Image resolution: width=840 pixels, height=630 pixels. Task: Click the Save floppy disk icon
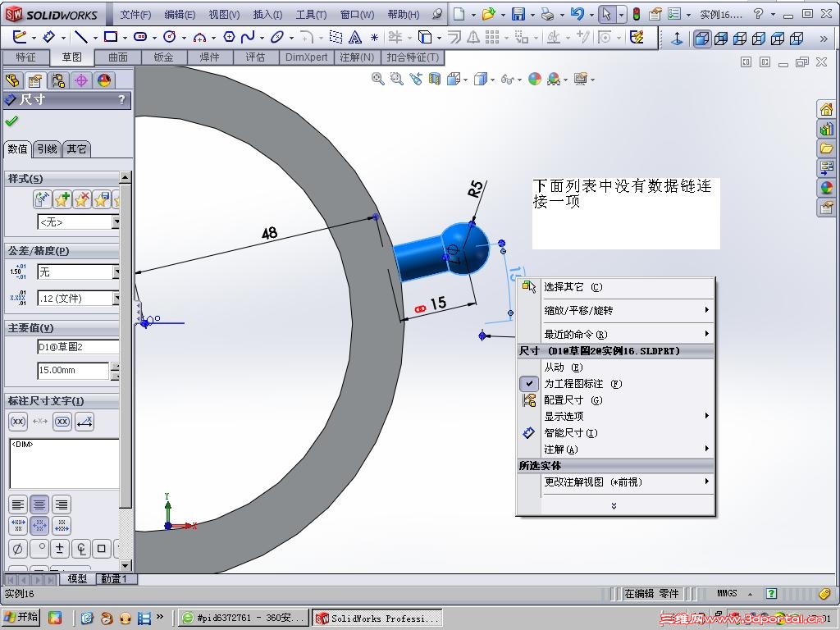tap(518, 14)
